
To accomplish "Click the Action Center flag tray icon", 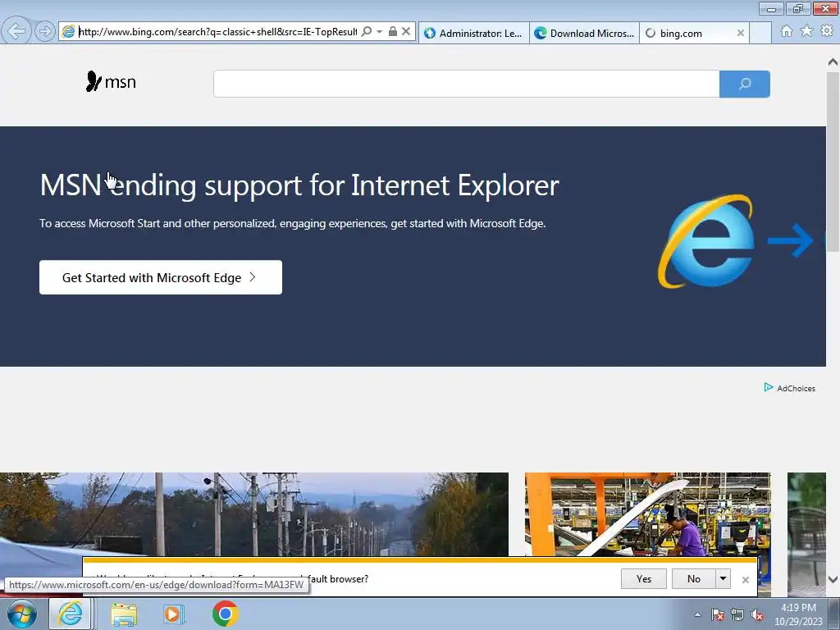I will coord(718,614).
